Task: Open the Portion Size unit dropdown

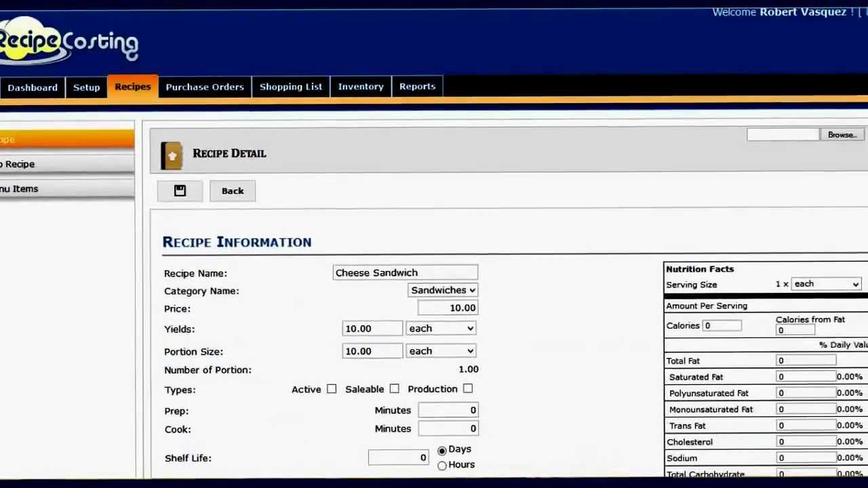Action: point(441,351)
